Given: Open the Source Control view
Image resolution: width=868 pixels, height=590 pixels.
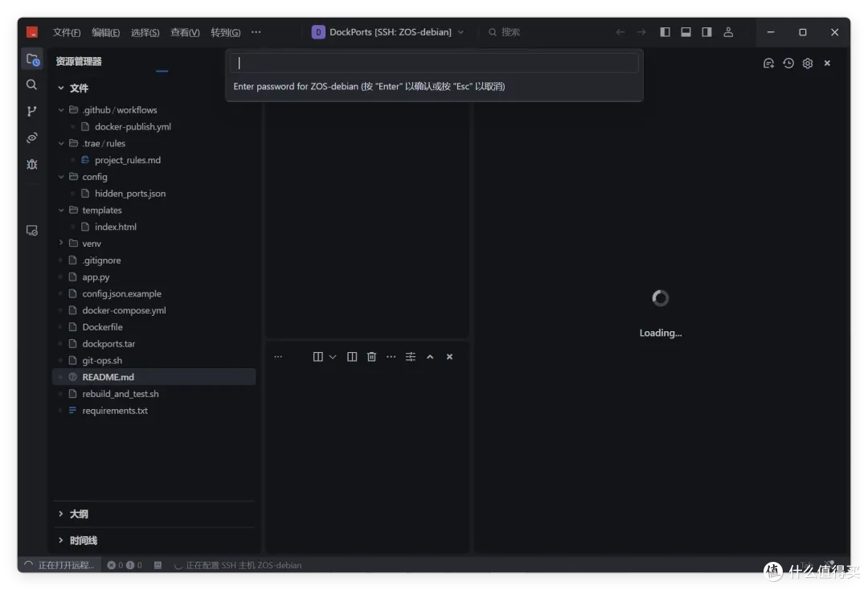Looking at the screenshot, I should click(x=31, y=111).
